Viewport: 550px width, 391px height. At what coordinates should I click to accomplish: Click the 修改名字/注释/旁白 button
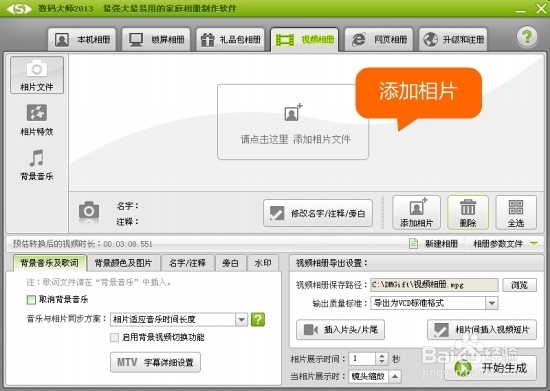click(318, 213)
